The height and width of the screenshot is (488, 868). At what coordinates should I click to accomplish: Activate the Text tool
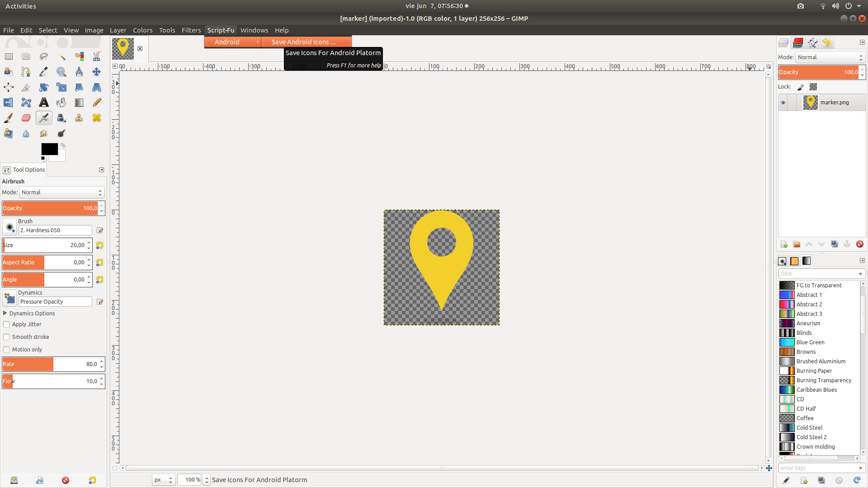[x=43, y=103]
